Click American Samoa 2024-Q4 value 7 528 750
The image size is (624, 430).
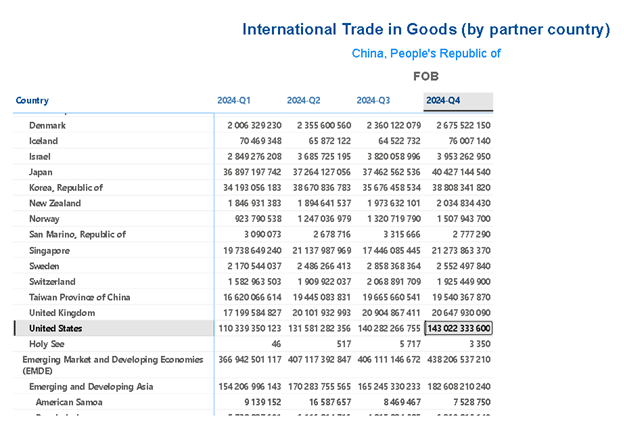click(x=472, y=402)
